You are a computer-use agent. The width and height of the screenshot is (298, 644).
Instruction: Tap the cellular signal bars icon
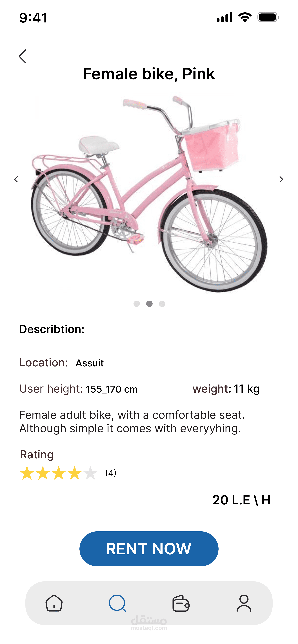(x=224, y=17)
